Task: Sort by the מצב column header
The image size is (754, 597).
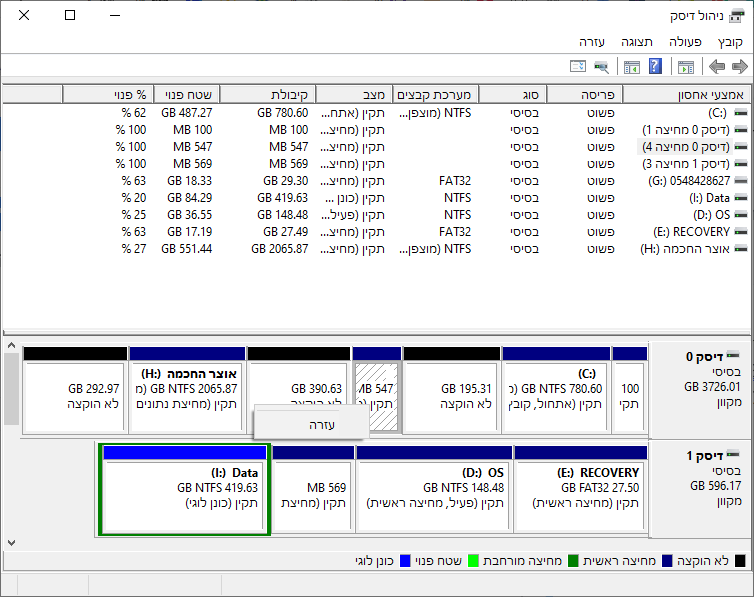Action: coord(353,95)
